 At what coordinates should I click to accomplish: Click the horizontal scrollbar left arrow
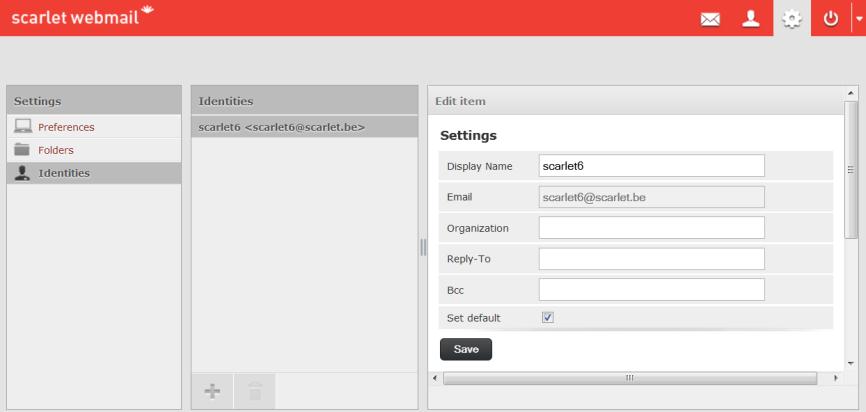pos(435,378)
